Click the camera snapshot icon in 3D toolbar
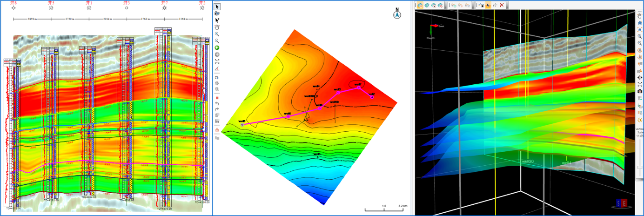Viewport: 644px width, 216px height. tap(640, 91)
